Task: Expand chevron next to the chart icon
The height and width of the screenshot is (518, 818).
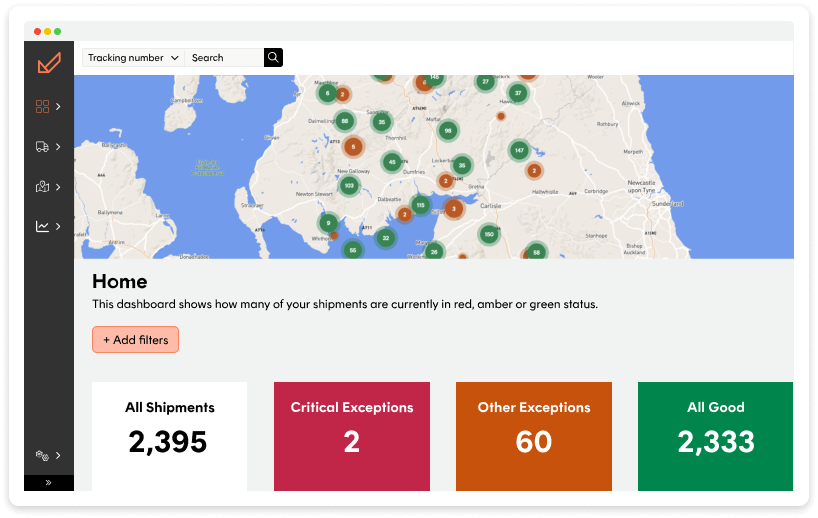Action: [58, 226]
